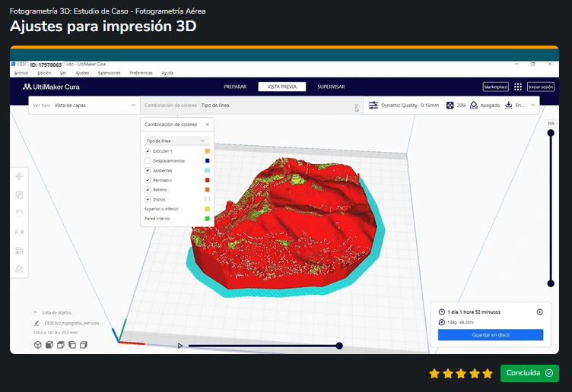The image size is (572, 392).
Task: Switch to the PREPARAR tab
Action: (235, 87)
